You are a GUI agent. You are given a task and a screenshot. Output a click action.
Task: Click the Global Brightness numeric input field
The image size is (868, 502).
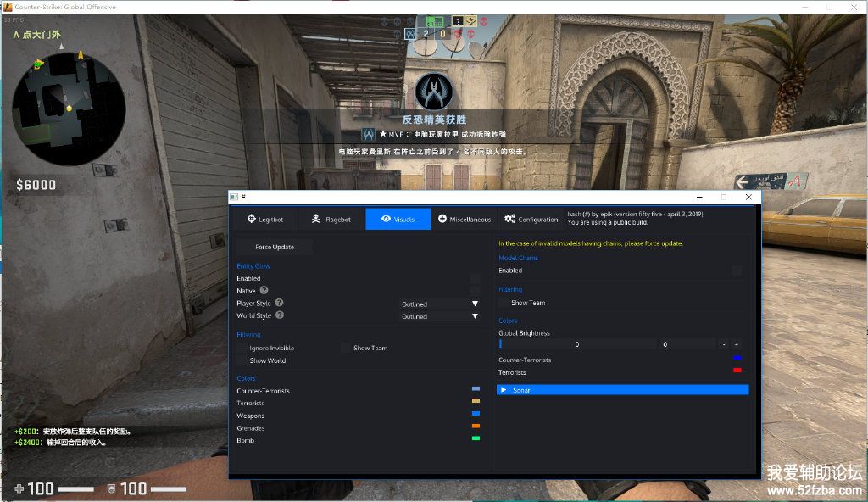[x=687, y=344]
